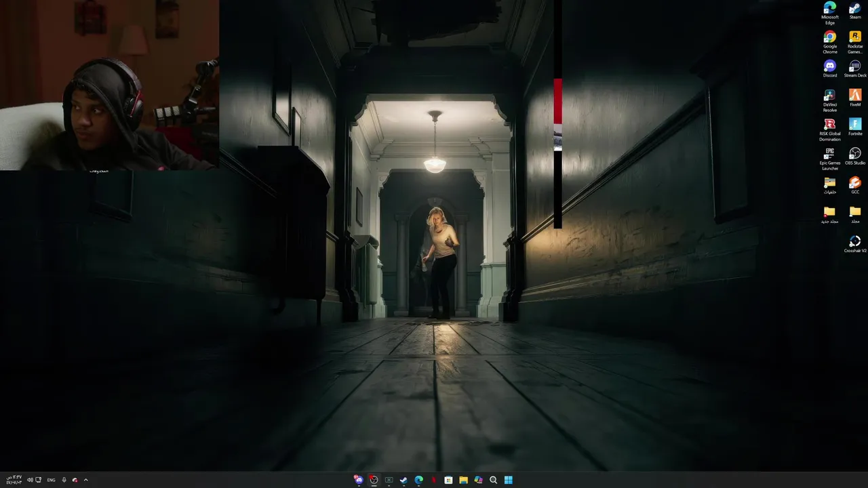Viewport: 868px width, 488px height.
Task: Open Microsoft Edge from the taskbar
Action: coord(418,480)
